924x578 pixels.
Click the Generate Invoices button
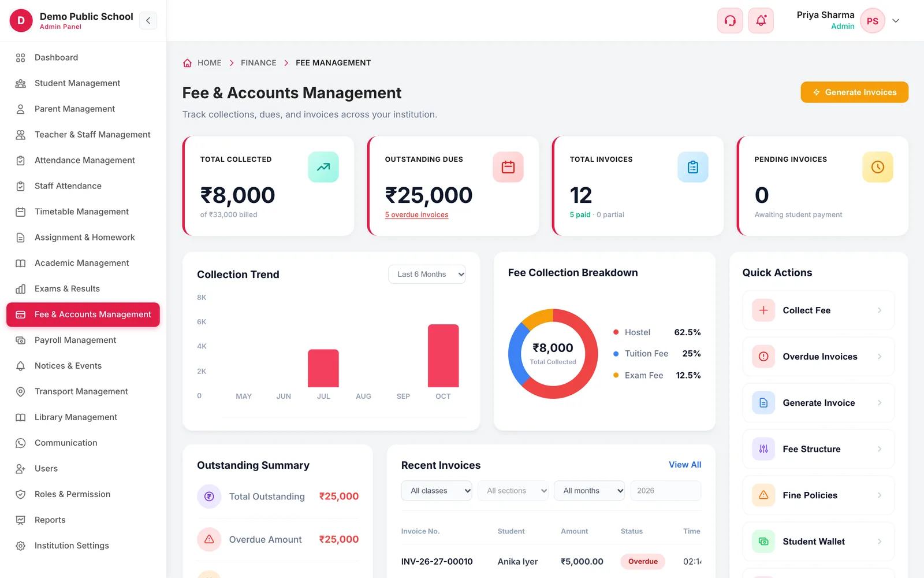[x=854, y=92]
